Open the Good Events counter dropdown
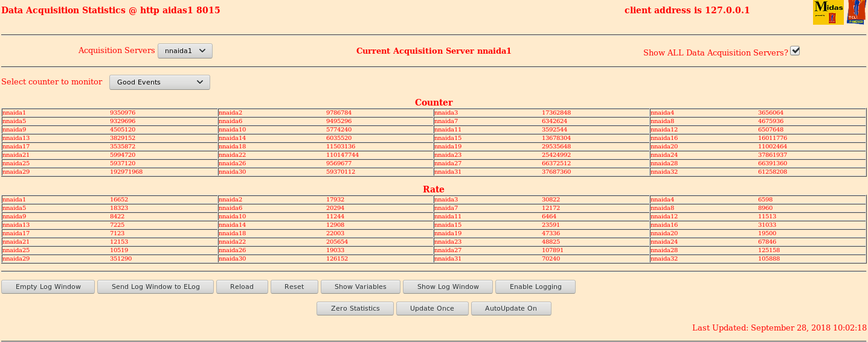868x342 pixels. pyautogui.click(x=159, y=82)
